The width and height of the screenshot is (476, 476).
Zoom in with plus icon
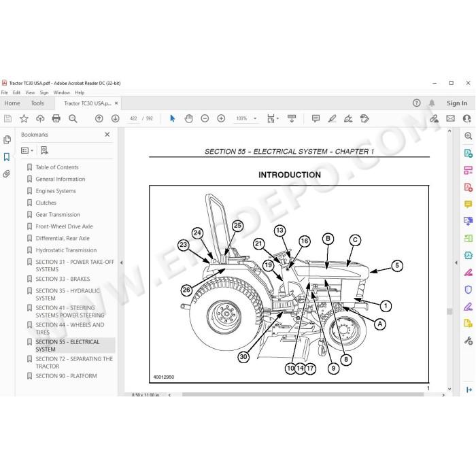221,118
